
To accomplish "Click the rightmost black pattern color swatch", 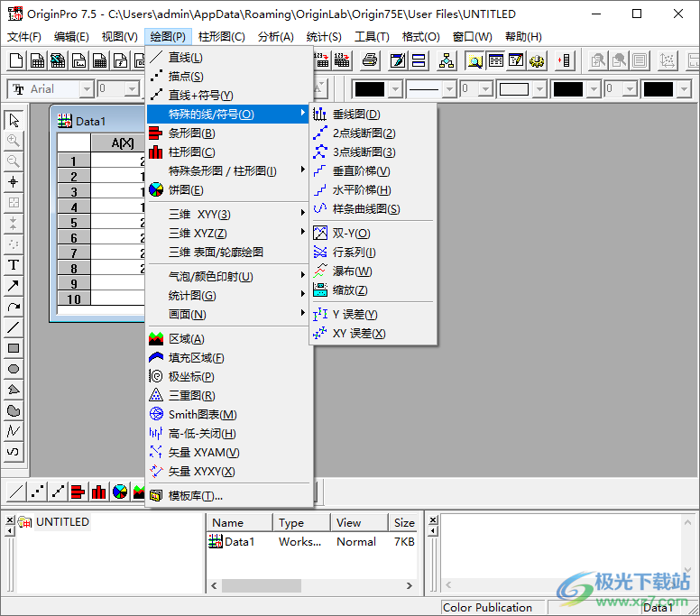I will point(659,89).
